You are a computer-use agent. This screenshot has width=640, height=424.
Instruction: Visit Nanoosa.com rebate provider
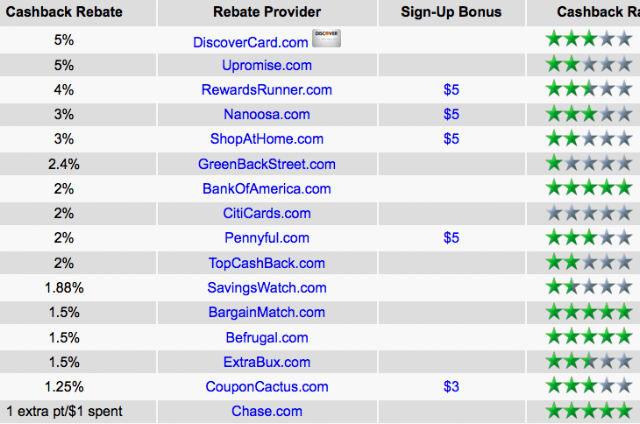point(267,114)
